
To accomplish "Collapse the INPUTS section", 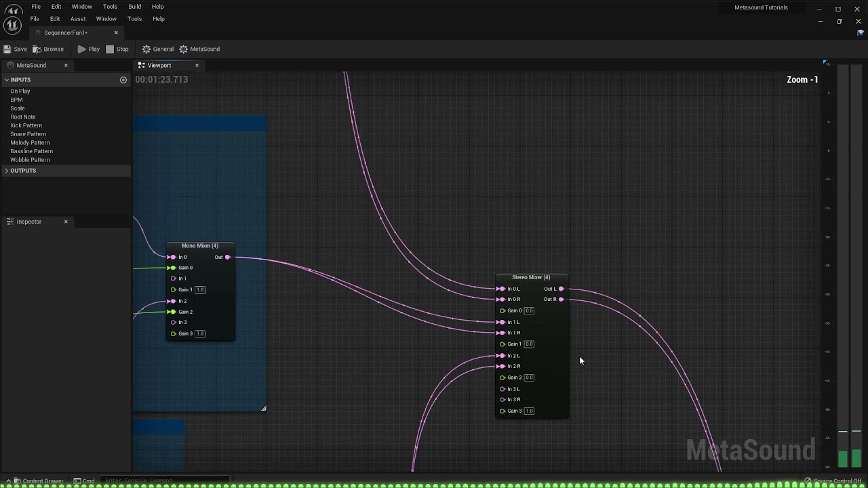I will [7, 80].
